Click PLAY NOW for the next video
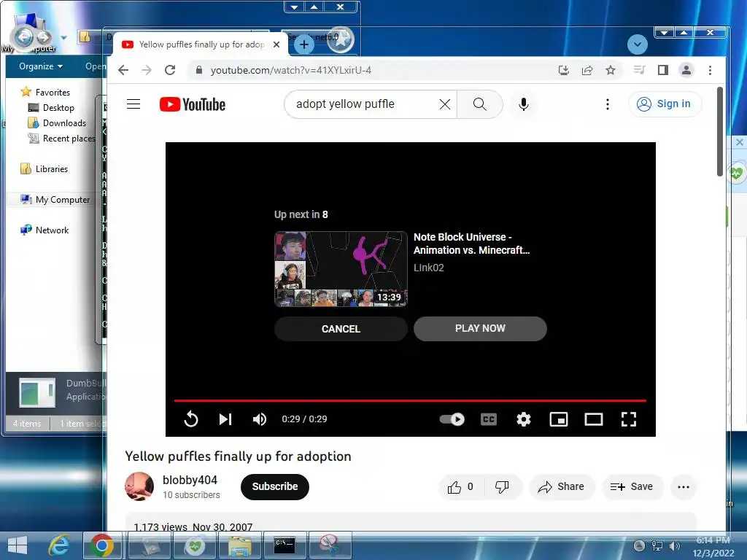The height and width of the screenshot is (560, 747). 480,329
